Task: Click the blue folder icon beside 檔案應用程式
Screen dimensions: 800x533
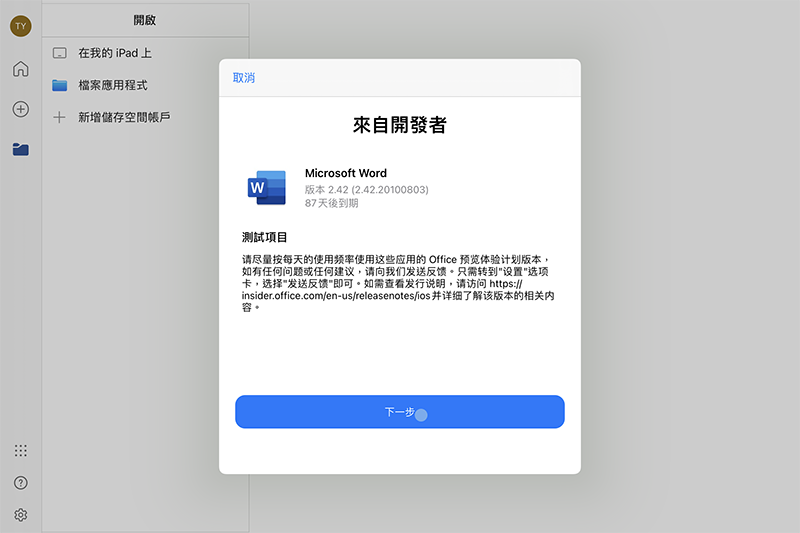Action: (x=59, y=85)
